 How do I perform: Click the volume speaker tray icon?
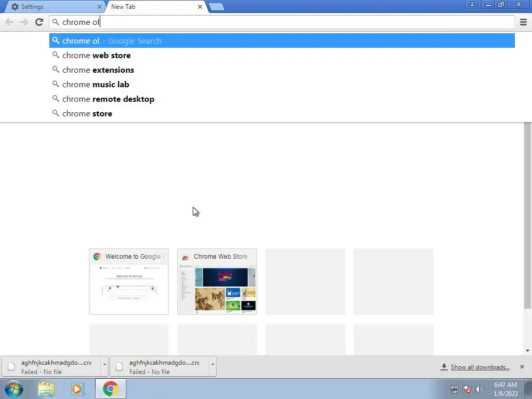480,389
